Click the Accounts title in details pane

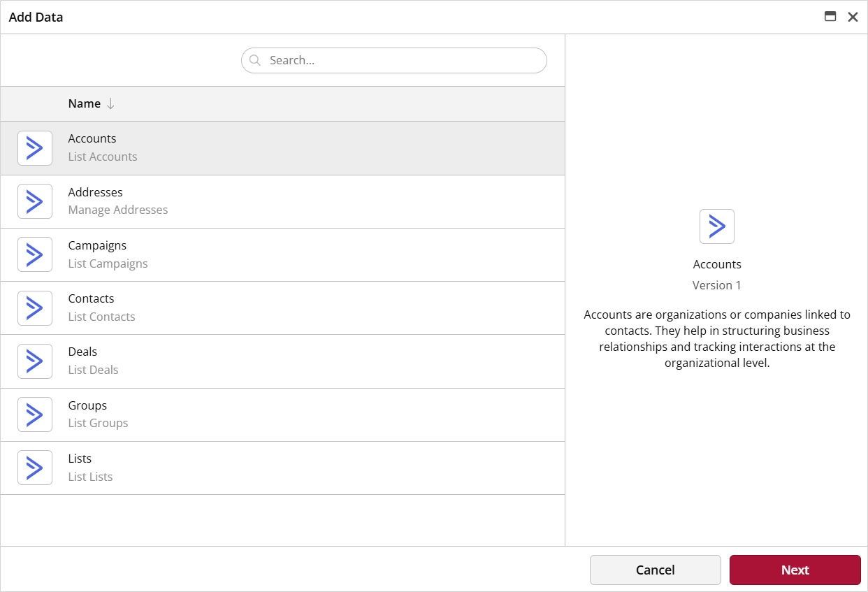[717, 264]
